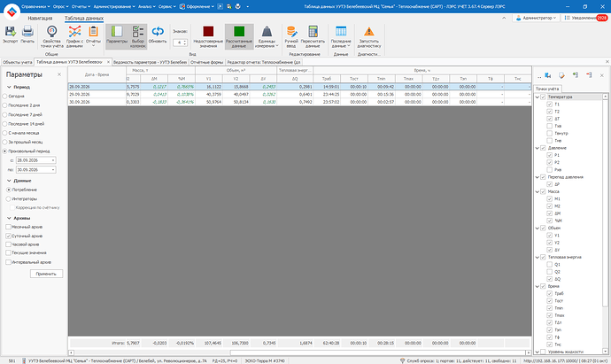Toggle Выбор колонок column chooser
This screenshot has height=364, width=611.
[x=138, y=36]
